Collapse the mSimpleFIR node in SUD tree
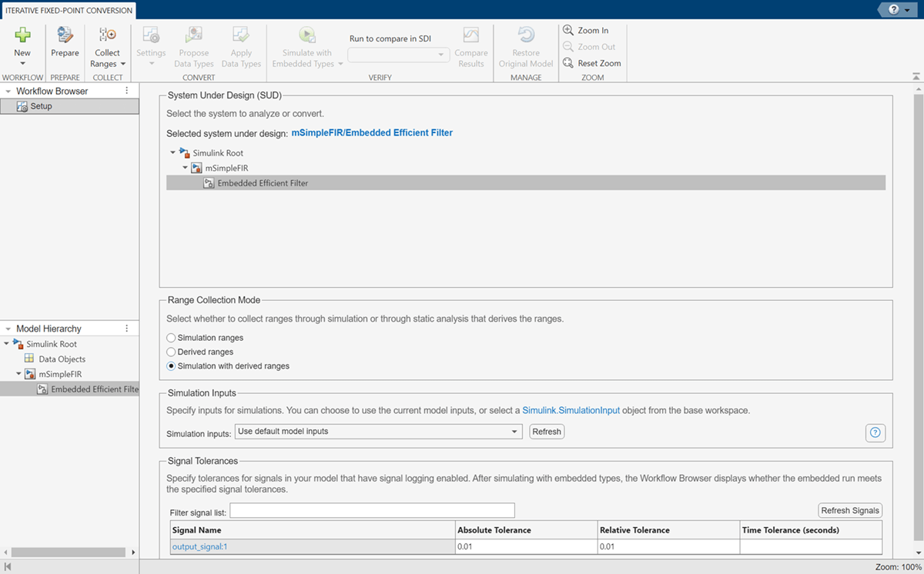 pyautogui.click(x=186, y=168)
